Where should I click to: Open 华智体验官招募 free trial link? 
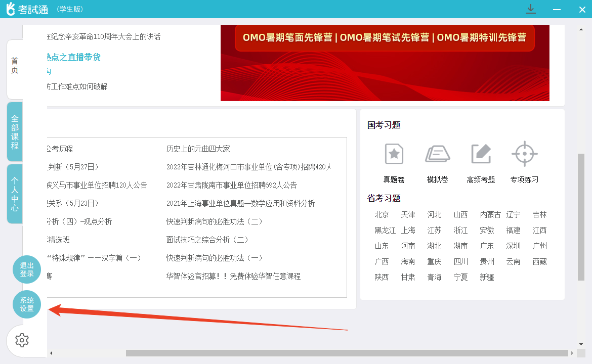(x=233, y=276)
